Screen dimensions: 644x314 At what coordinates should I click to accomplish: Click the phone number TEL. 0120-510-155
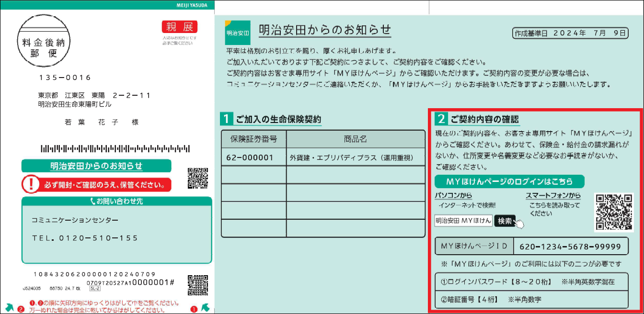85,238
